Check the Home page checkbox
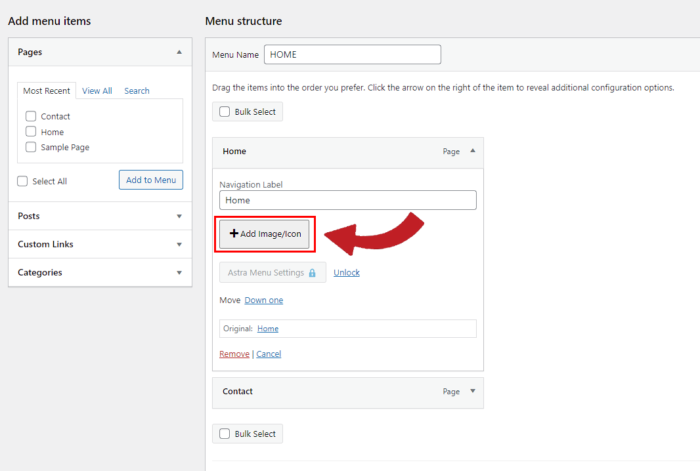The image size is (700, 471). (x=31, y=131)
